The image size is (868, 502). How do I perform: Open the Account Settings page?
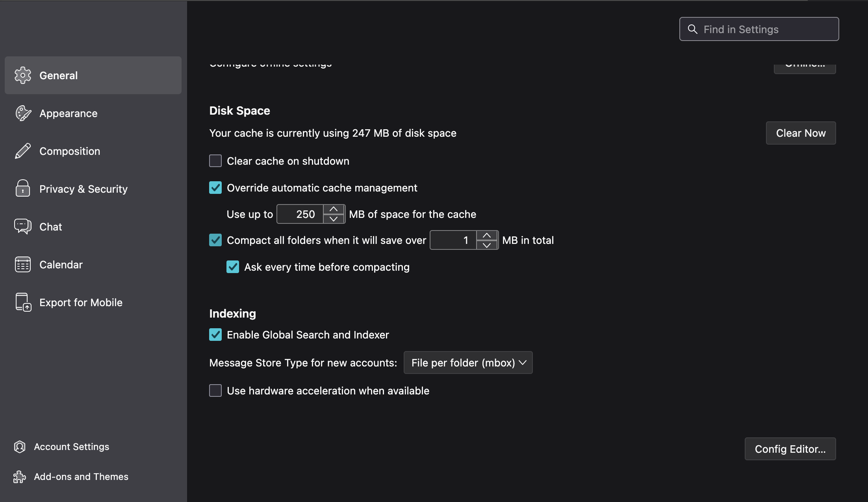(71, 447)
